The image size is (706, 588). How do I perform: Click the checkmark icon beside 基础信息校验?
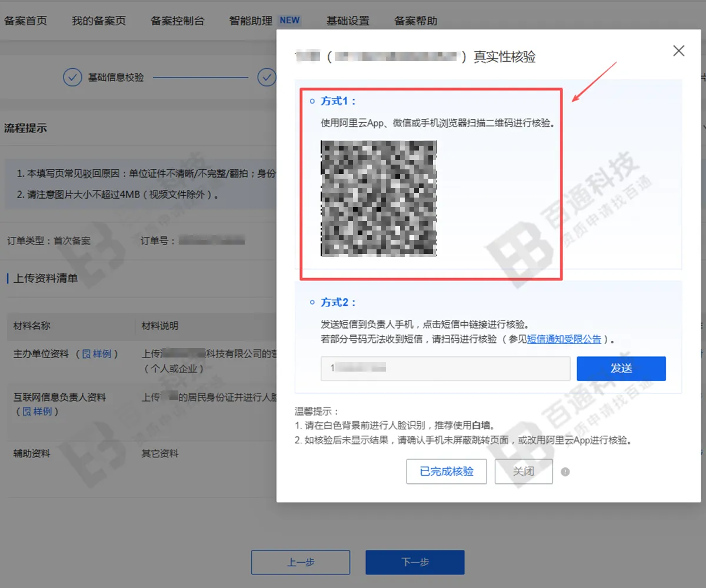[72, 77]
